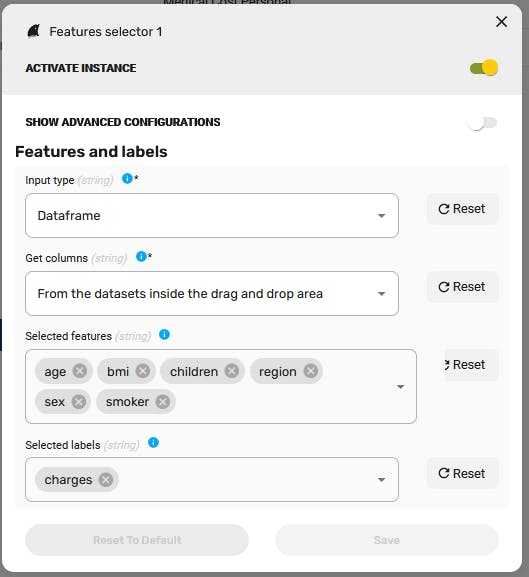Show info for Selected features

tap(164, 334)
